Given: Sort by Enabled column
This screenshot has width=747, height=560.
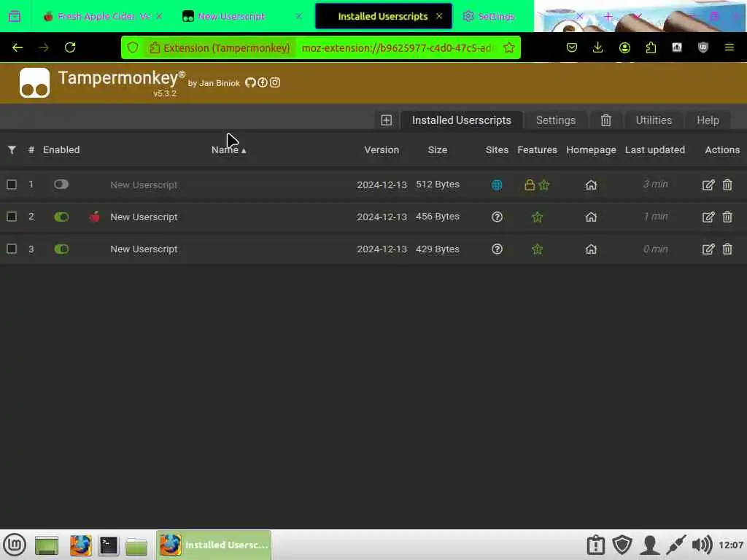Looking at the screenshot, I should tap(61, 150).
